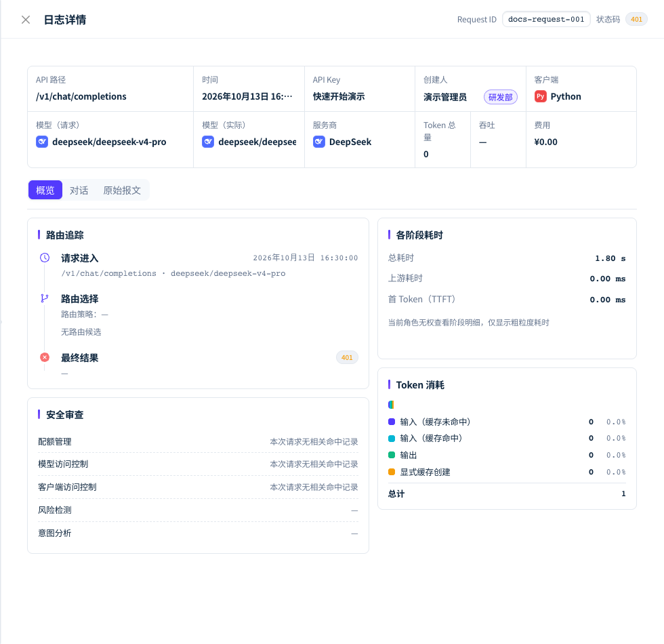This screenshot has height=644, width=664.
Task: Click the 401 badge in 最终结果 row
Action: point(347,357)
